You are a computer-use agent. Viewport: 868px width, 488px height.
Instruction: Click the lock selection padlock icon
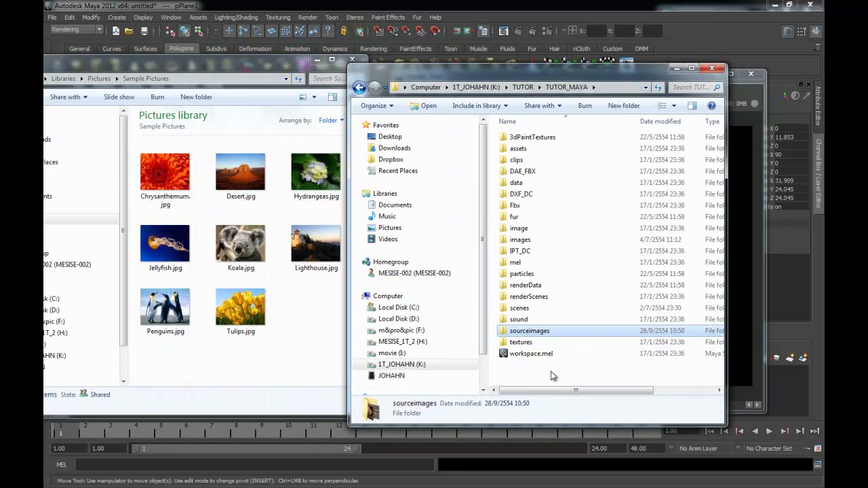(x=343, y=31)
